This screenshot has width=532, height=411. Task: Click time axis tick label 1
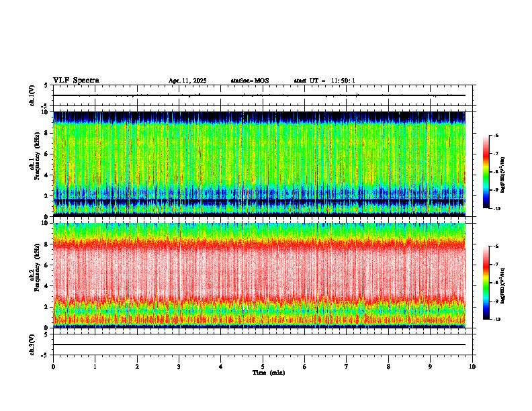point(95,367)
